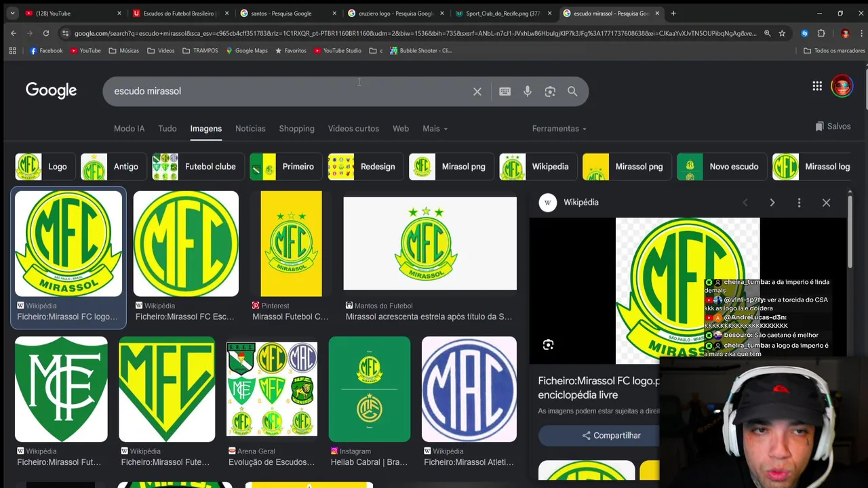Switch to Vídeos curtos tab
This screenshot has width=868, height=488.
tap(353, 129)
